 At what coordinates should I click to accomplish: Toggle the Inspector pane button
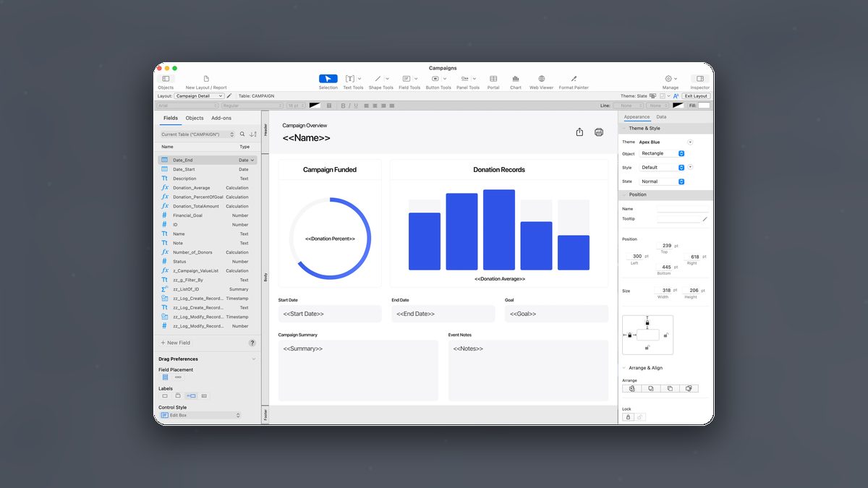(x=699, y=79)
